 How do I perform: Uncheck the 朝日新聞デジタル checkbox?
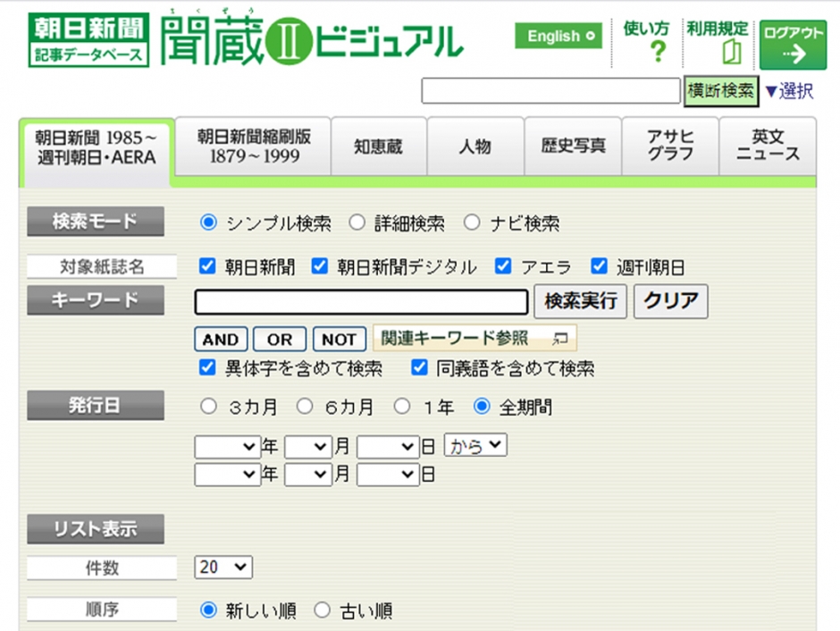coord(320,266)
